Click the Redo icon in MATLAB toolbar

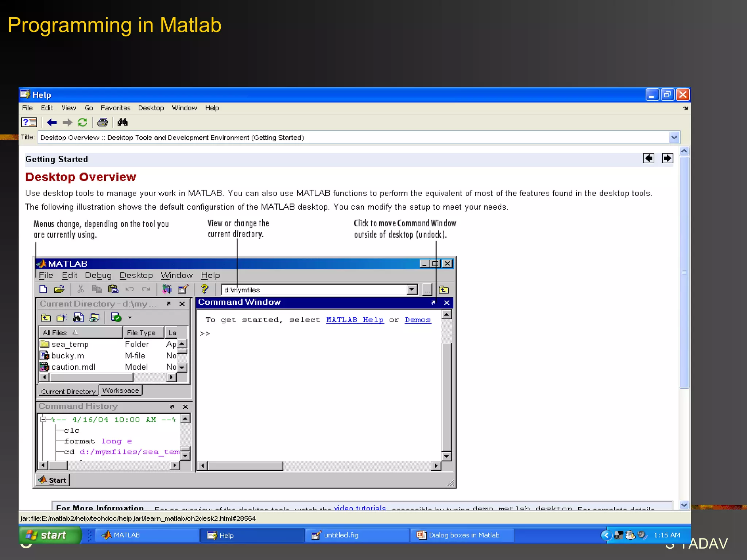[x=146, y=289]
